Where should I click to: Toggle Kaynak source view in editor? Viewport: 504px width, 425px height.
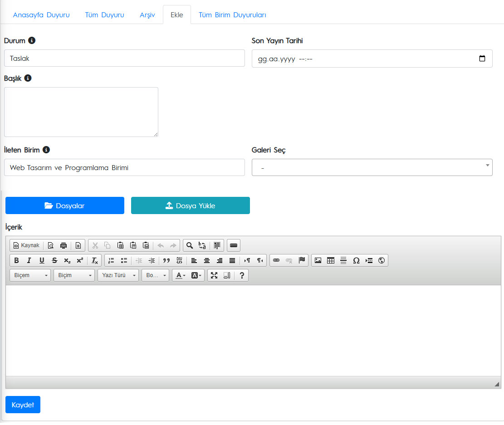coord(26,245)
